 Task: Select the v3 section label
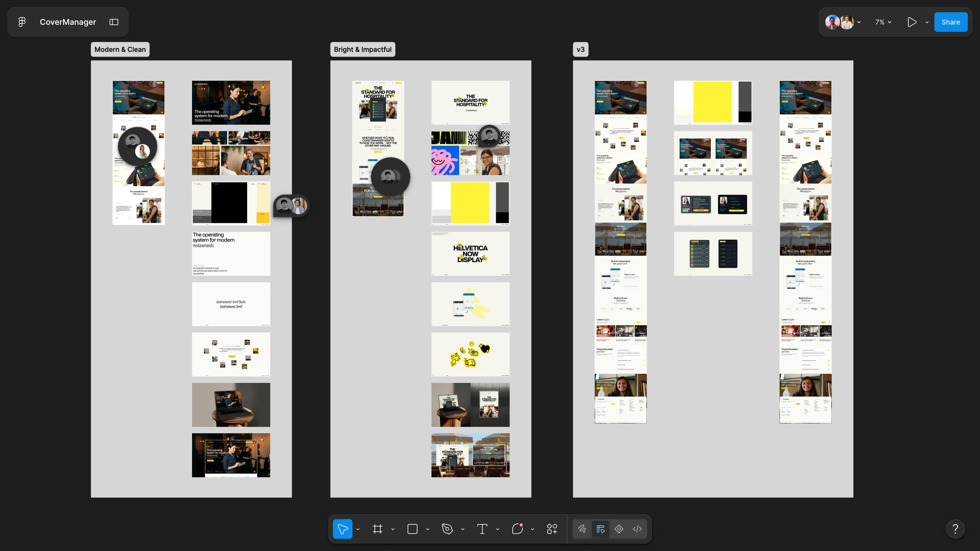(581, 49)
